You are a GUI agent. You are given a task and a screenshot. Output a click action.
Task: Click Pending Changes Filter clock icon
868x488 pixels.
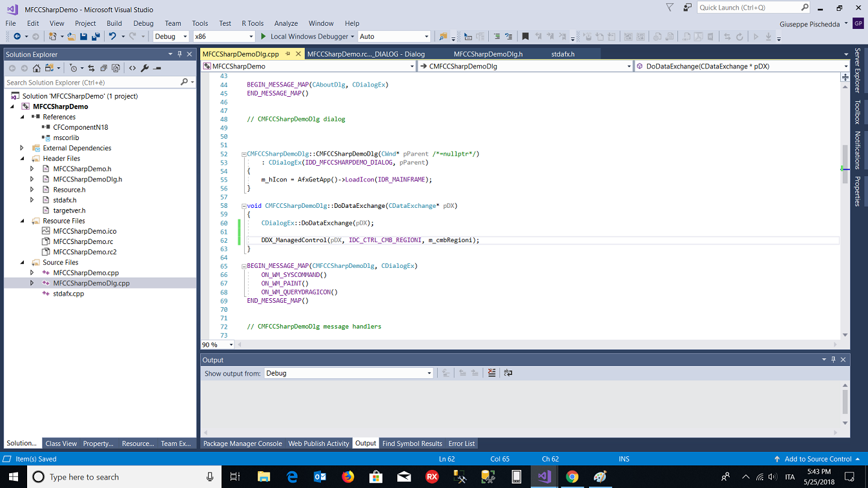[73, 68]
